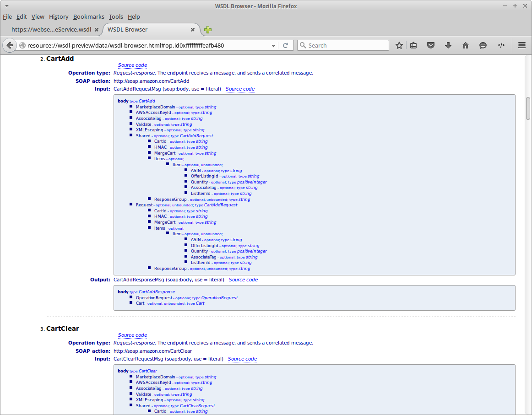Click the CartAdd operation heading
This screenshot has width=532, height=415.
[x=60, y=59]
